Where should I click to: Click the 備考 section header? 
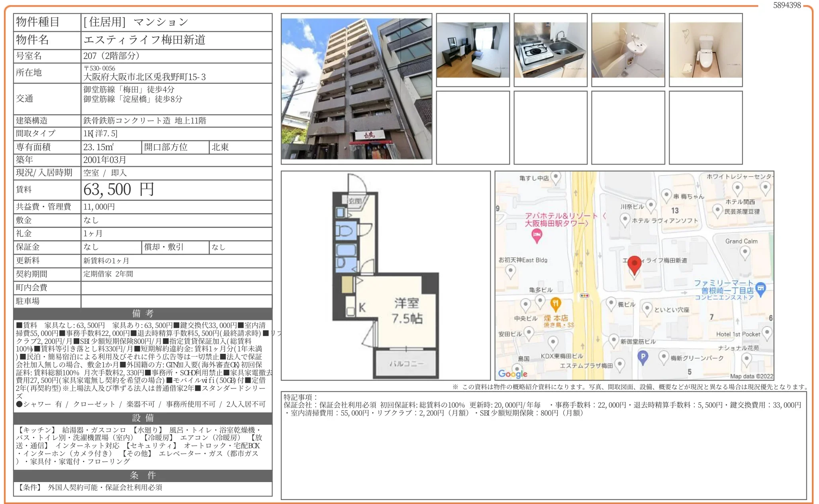pyautogui.click(x=143, y=314)
